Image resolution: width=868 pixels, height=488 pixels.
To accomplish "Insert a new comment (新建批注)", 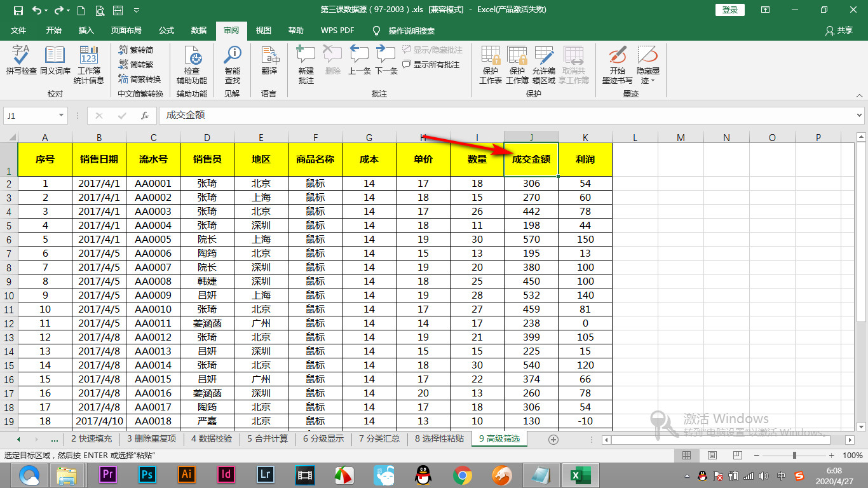I will click(x=305, y=62).
